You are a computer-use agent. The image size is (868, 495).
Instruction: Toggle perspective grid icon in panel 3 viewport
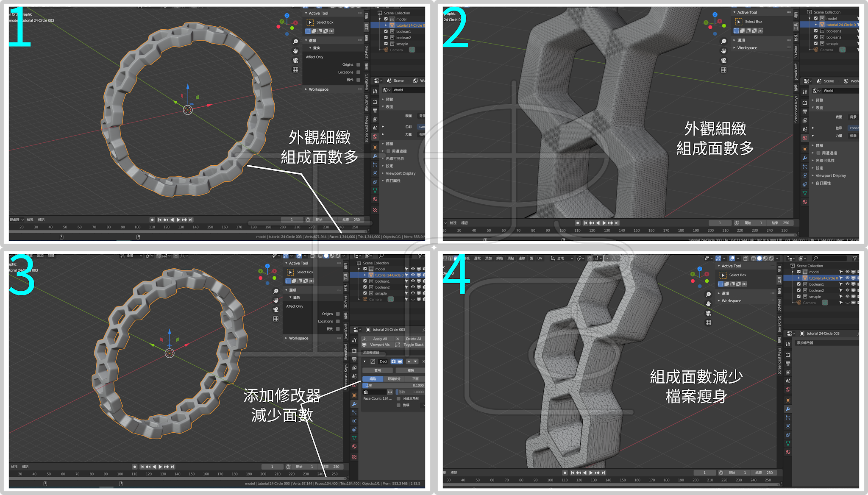[276, 319]
